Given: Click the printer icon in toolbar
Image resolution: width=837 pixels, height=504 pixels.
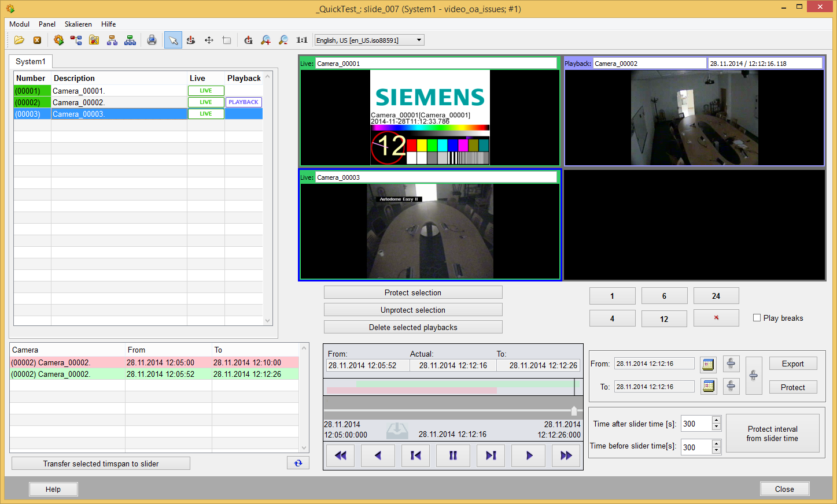Looking at the screenshot, I should click(x=152, y=40).
